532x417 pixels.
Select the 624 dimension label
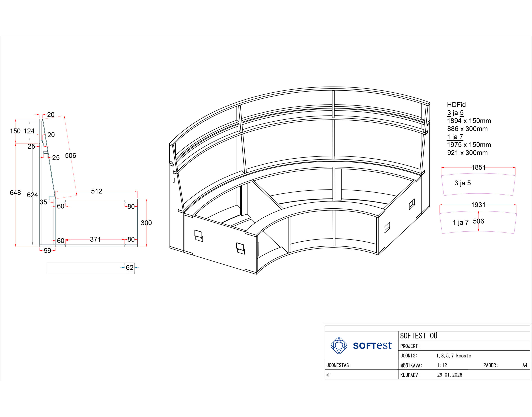pos(32,195)
